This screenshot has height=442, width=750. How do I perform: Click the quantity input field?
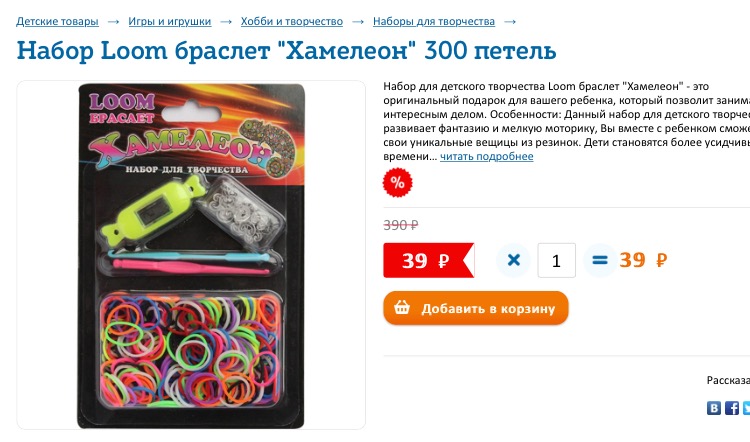(556, 261)
